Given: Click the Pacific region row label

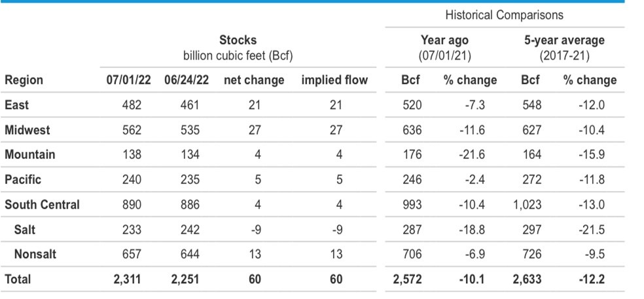Looking at the screenshot, I should 22,180.
